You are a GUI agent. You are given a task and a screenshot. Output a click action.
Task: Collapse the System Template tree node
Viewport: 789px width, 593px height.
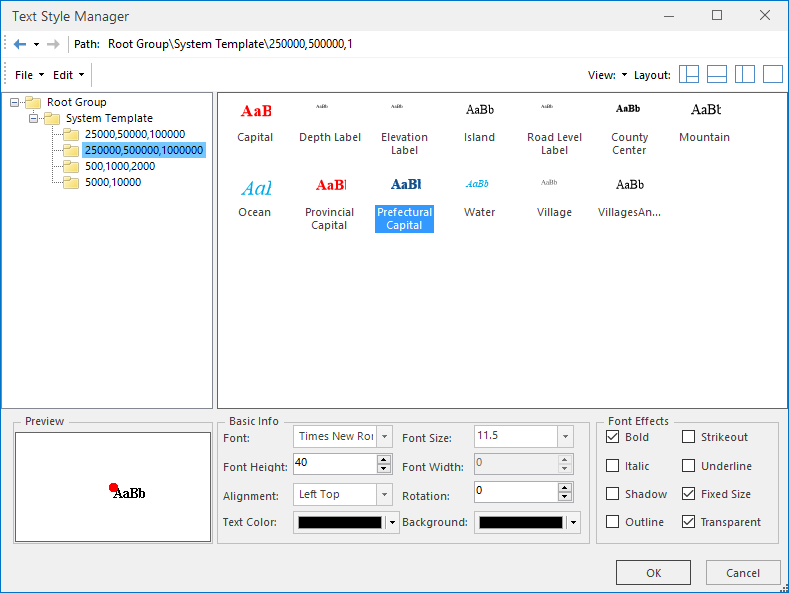coord(33,118)
